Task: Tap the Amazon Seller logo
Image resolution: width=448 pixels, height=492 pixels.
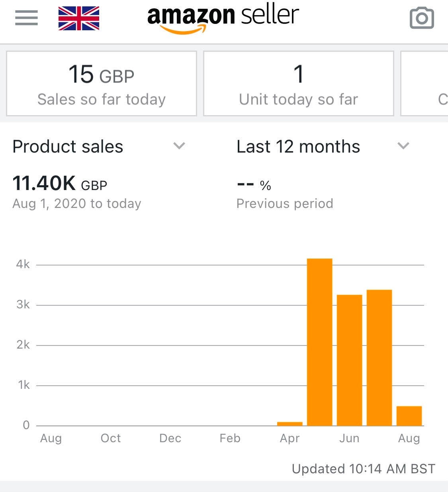Action: pyautogui.click(x=223, y=18)
